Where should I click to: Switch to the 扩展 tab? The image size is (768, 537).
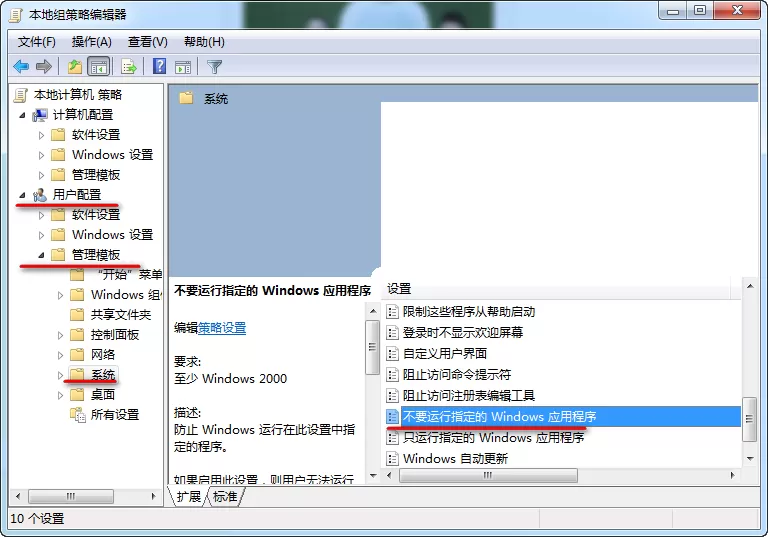[x=189, y=497]
